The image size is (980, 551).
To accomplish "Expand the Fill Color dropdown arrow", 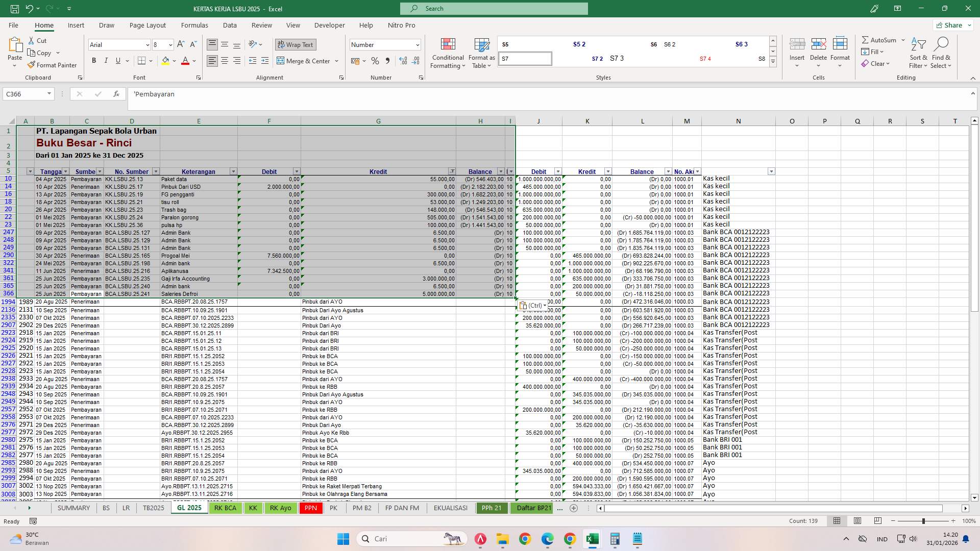I will click(x=174, y=61).
